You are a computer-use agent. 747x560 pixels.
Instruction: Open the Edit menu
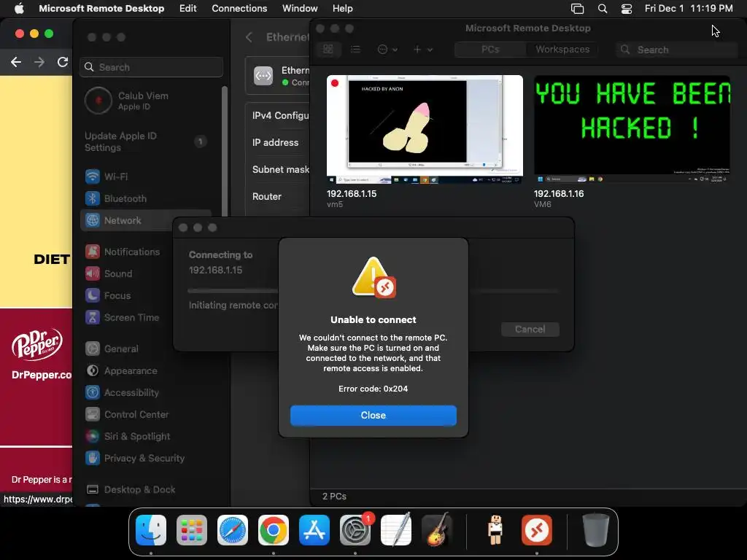click(x=187, y=8)
